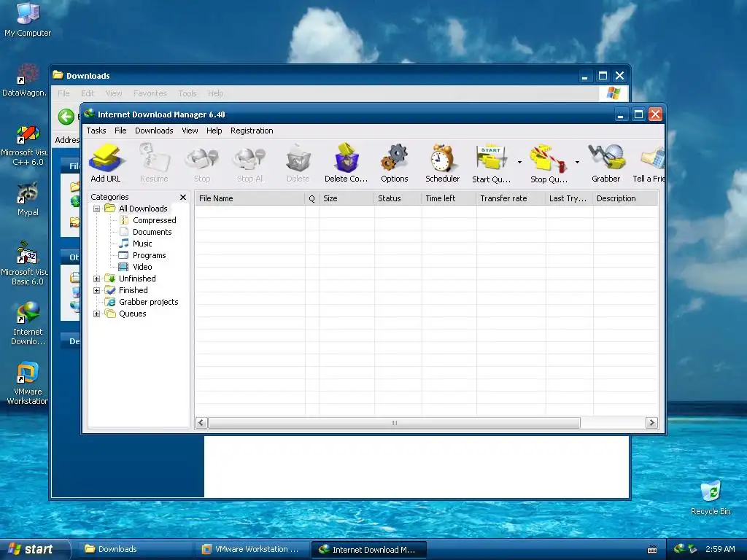This screenshot has width=747, height=560.
Task: Select Grabber projects in the tree
Action: (148, 302)
